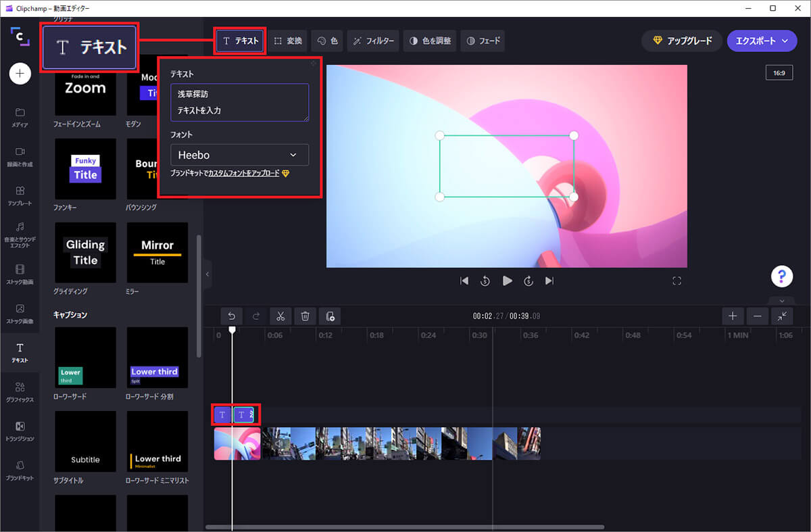The height and width of the screenshot is (532, 811).
Task: Click in the テキスト input box
Action: pos(239,102)
